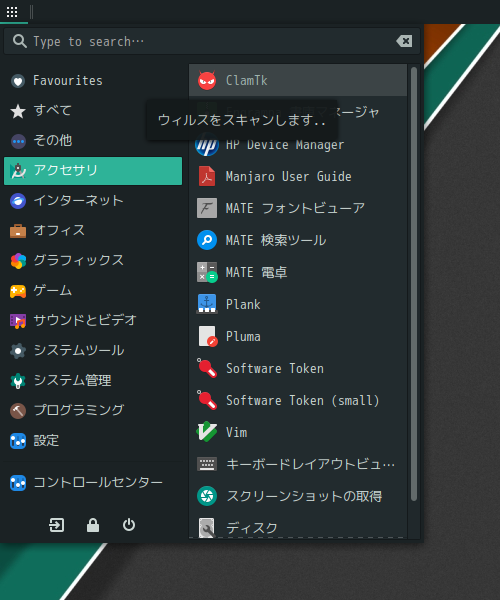Click the プログラミング hammer icon
Image resolution: width=500 pixels, height=600 pixels.
click(x=18, y=411)
